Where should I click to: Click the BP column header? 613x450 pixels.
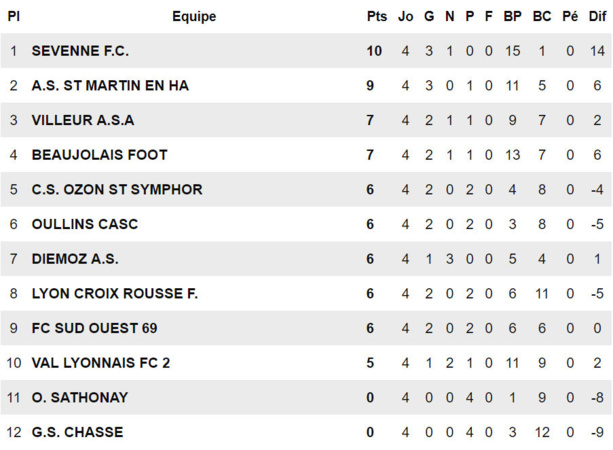[x=513, y=16]
